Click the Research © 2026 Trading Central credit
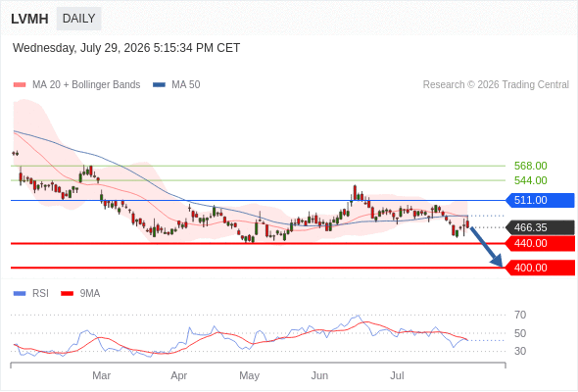 coord(496,85)
